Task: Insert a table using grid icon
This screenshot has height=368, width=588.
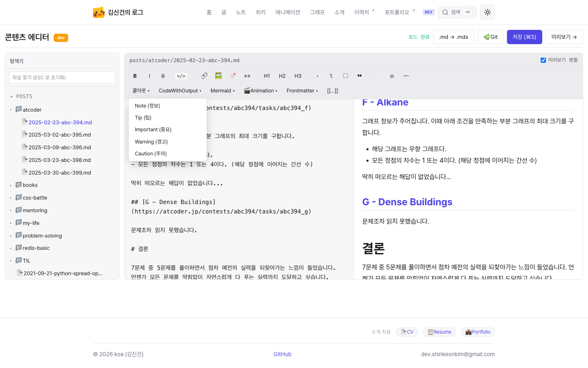Action: tap(392, 76)
